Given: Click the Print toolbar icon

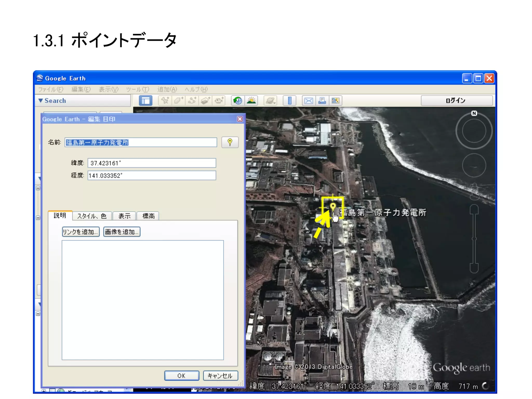Looking at the screenshot, I should [x=322, y=101].
